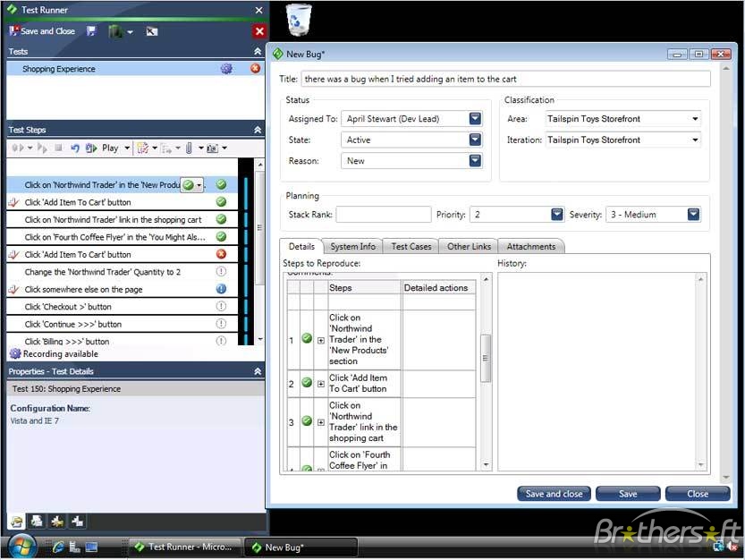Collapse the Tests section chevron
The width and height of the screenshot is (745, 560).
(258, 51)
